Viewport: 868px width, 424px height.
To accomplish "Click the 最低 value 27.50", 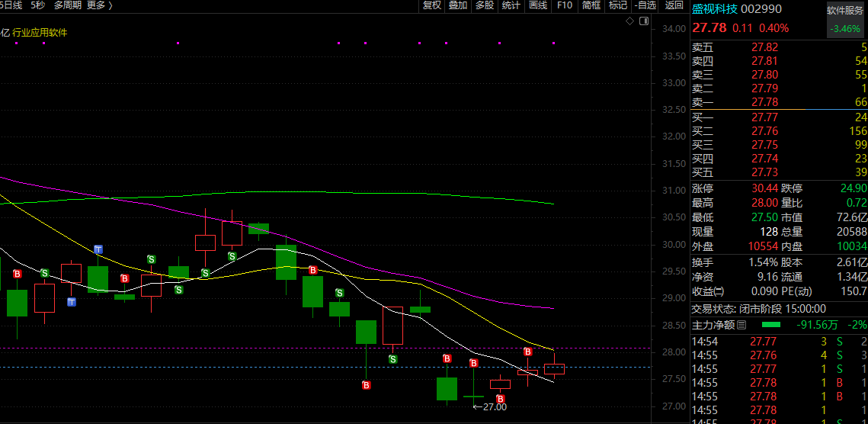I will (x=764, y=218).
